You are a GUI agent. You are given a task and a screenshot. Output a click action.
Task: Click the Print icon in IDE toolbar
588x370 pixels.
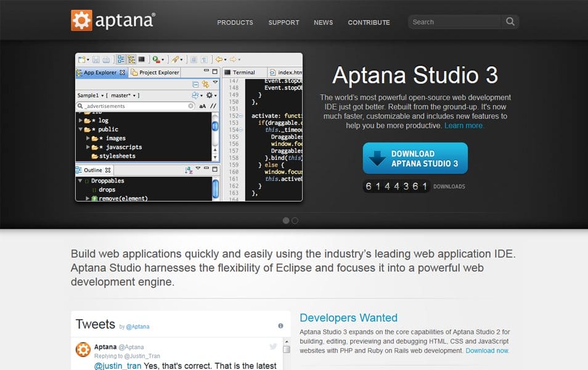coord(106,59)
